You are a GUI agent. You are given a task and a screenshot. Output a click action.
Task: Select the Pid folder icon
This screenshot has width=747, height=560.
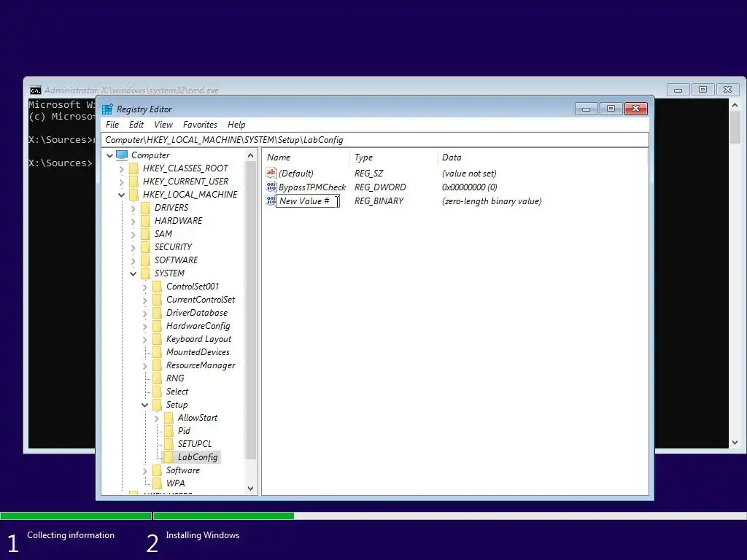169,430
